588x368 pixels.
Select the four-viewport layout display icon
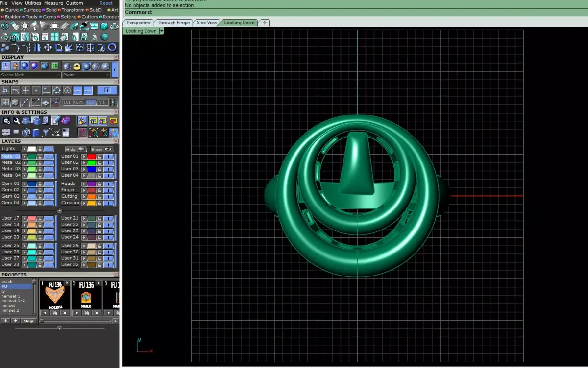coord(55,66)
